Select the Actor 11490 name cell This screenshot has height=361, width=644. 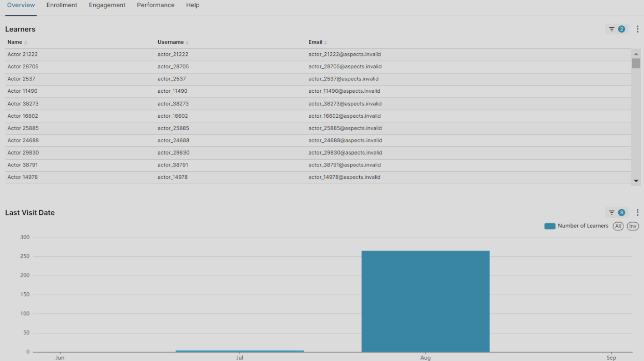pos(22,91)
